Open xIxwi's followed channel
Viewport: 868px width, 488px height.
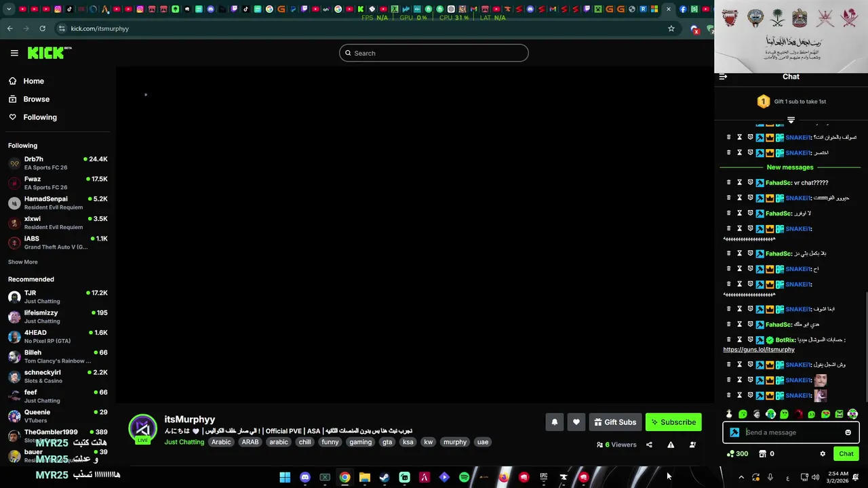pos(58,223)
